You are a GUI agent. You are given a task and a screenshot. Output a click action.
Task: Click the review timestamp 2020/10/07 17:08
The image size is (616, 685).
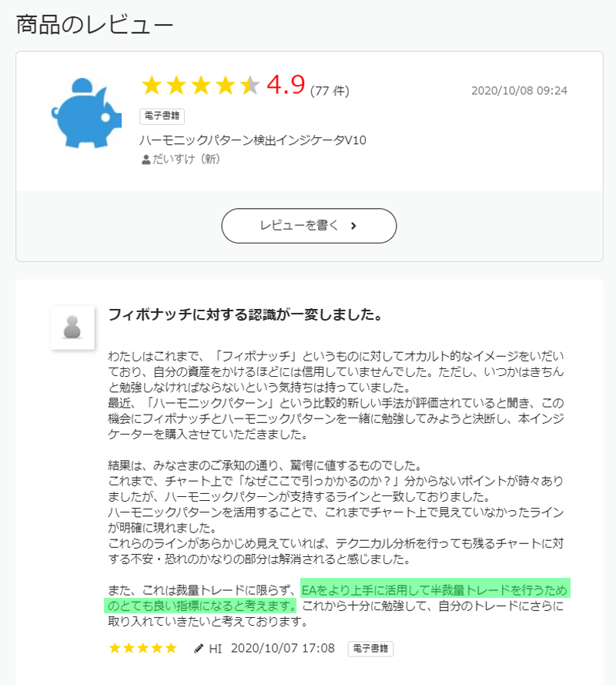point(283,648)
